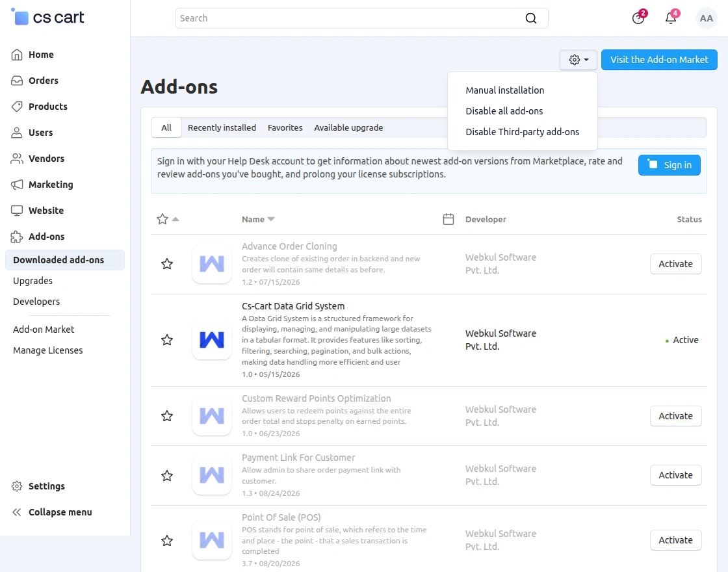Mark Custom Reward Points Optimization as favorite
This screenshot has width=728, height=572.
(x=167, y=416)
